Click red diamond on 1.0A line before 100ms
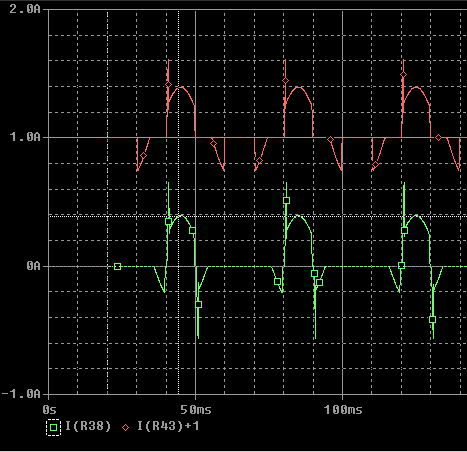This screenshot has height=452, width=467. click(330, 140)
